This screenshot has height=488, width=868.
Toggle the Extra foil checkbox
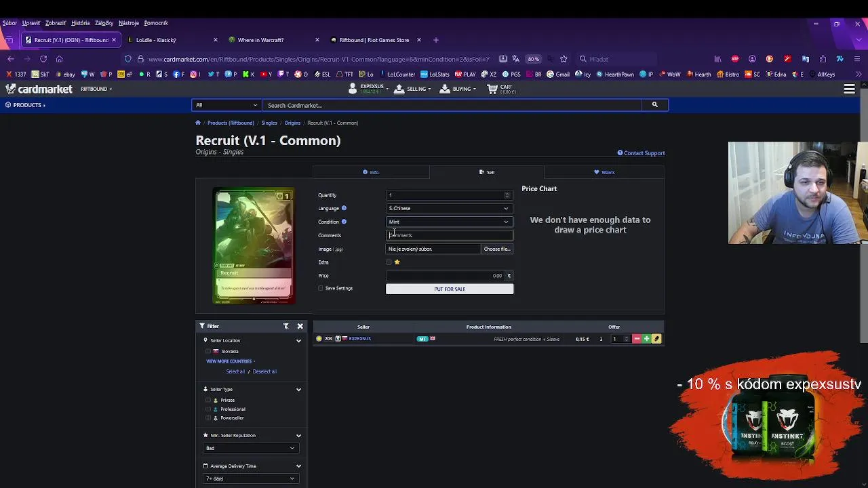coord(389,262)
